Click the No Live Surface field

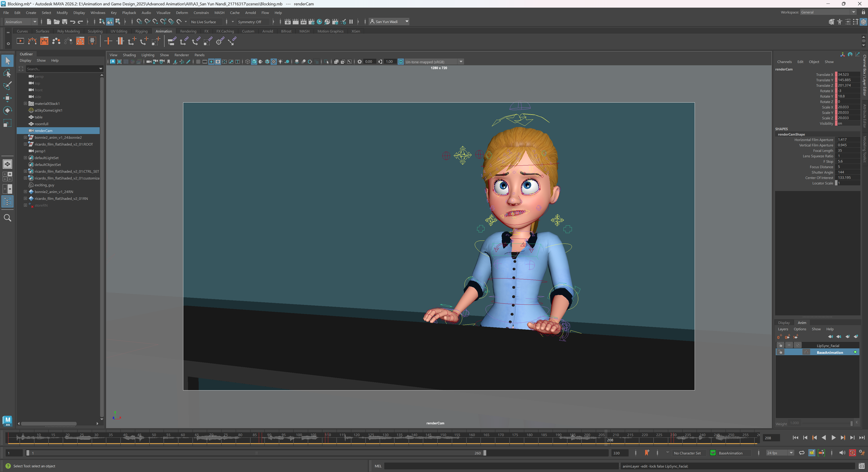click(x=206, y=22)
